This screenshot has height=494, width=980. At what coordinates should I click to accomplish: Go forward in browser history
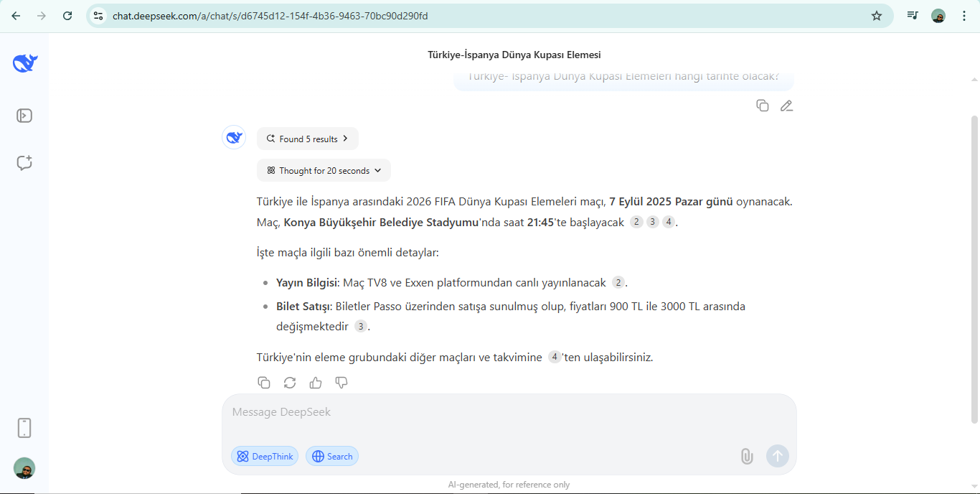tap(42, 16)
